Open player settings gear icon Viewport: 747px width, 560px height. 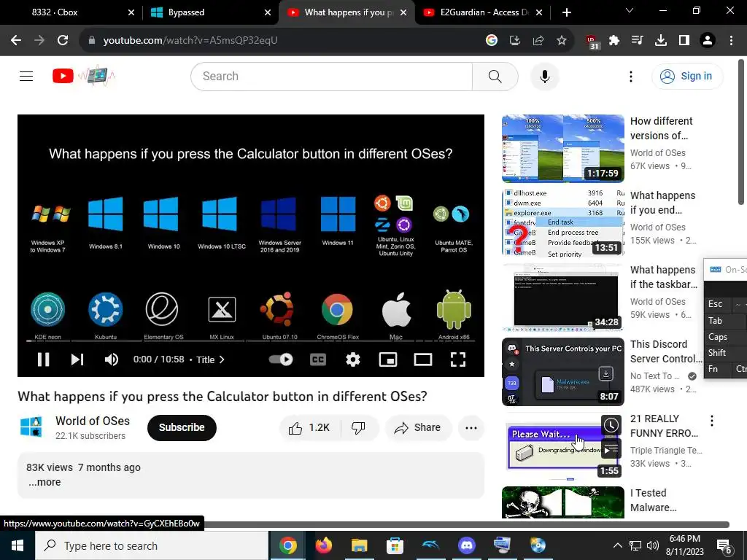tap(353, 359)
